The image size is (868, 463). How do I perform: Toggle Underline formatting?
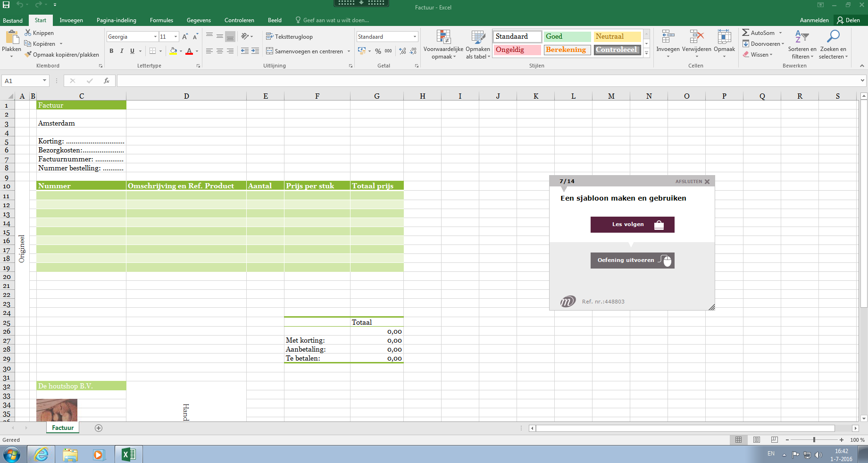132,51
